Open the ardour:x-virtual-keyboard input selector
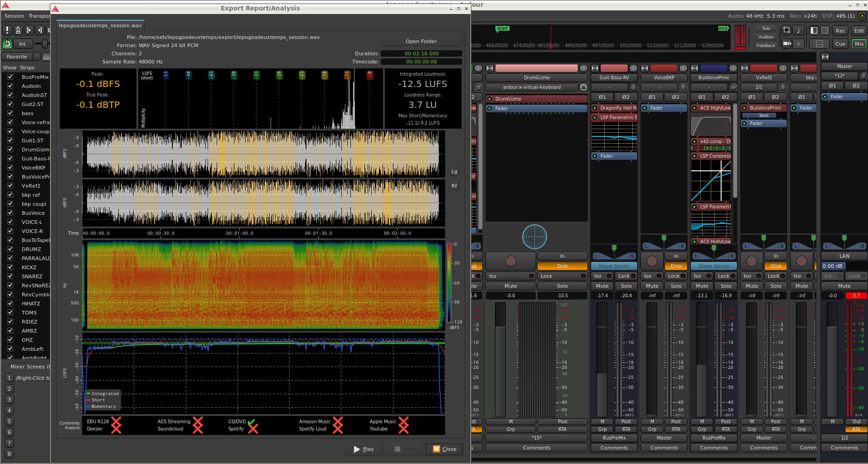The image size is (868, 464). tap(531, 87)
